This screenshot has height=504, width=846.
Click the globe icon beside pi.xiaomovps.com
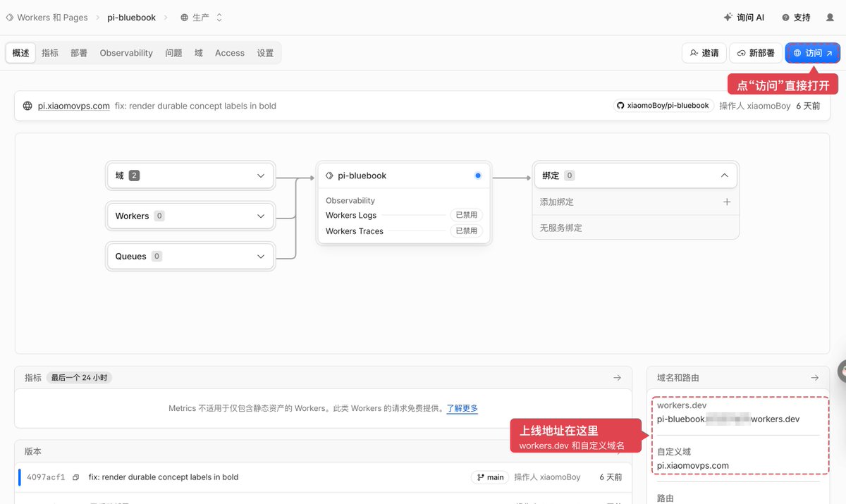[27, 106]
